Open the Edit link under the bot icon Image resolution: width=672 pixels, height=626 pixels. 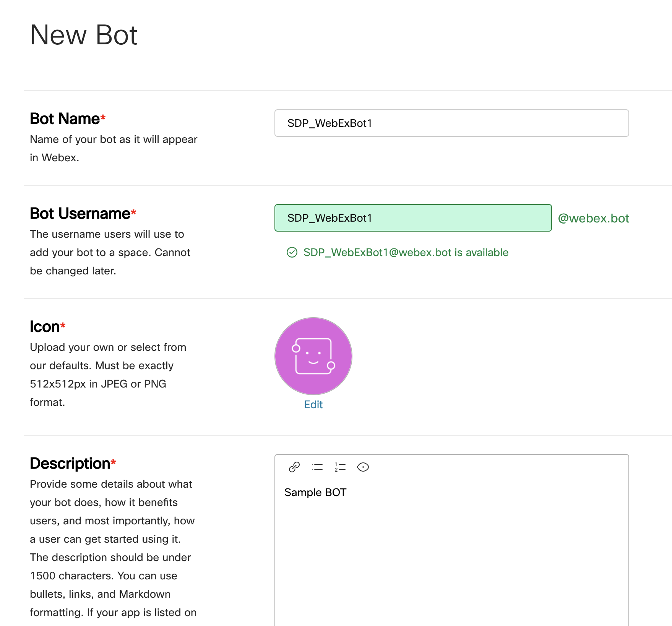click(x=313, y=404)
